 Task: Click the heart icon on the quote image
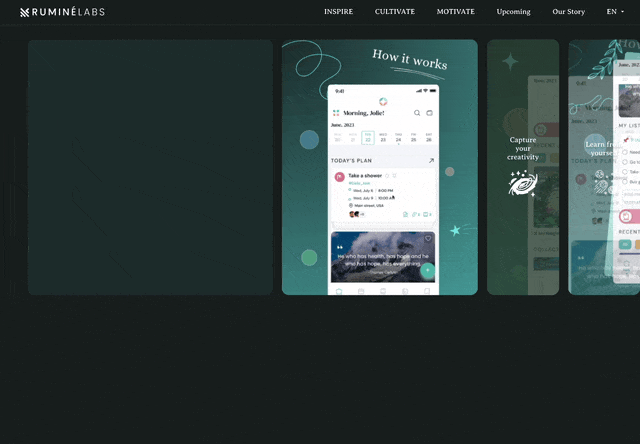click(428, 238)
